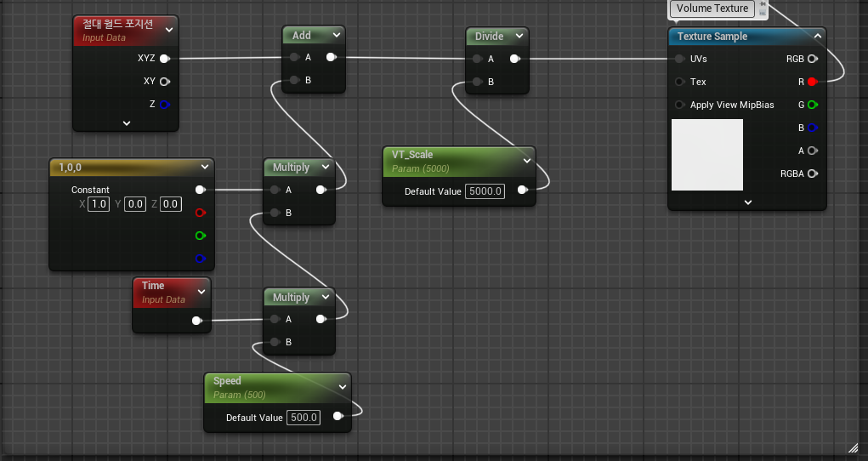Screen dimensions: 868x461
Task: Toggle the 1,0,0 constant node chevron
Action: click(205, 167)
